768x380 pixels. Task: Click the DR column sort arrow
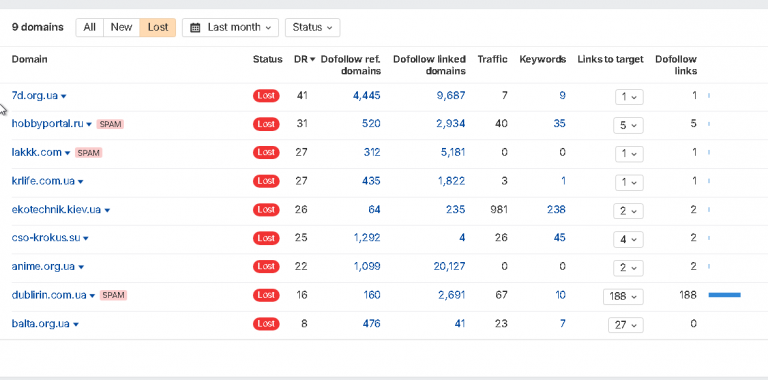click(x=312, y=60)
